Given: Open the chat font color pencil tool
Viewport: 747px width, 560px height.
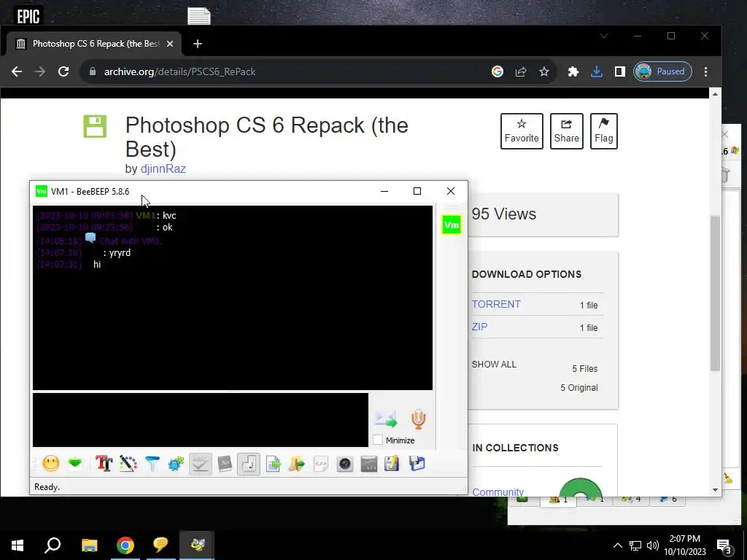Looking at the screenshot, I should 128,463.
